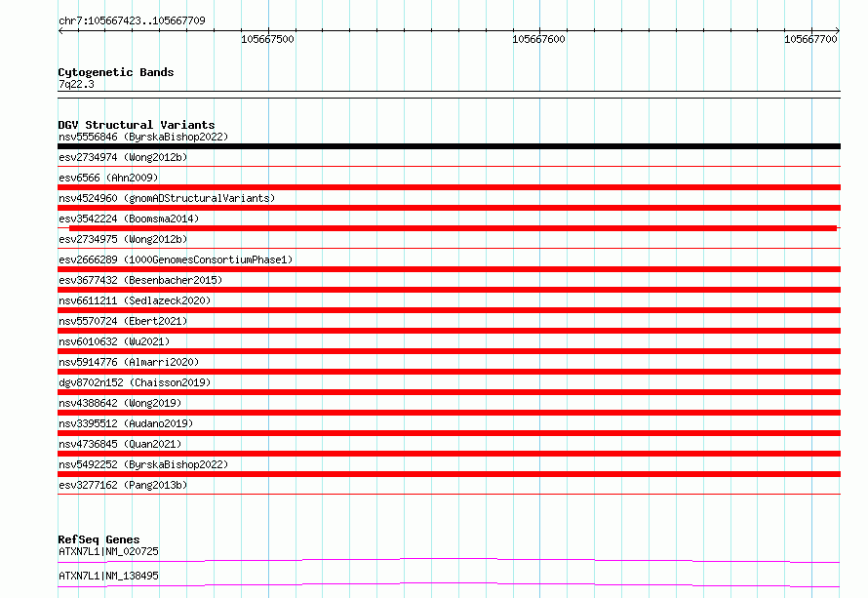Click the 105667500 ruler tick label
This screenshot has width=868, height=598.
coord(267,39)
